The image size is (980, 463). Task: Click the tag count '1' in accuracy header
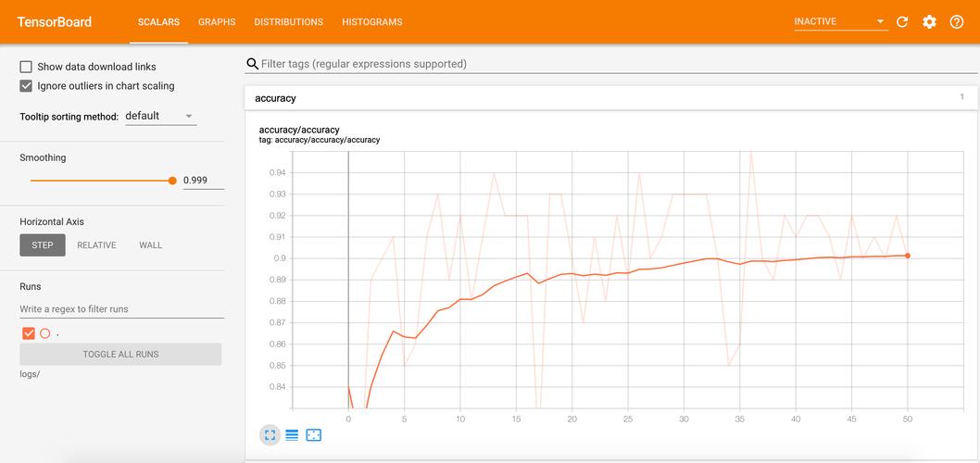[961, 97]
